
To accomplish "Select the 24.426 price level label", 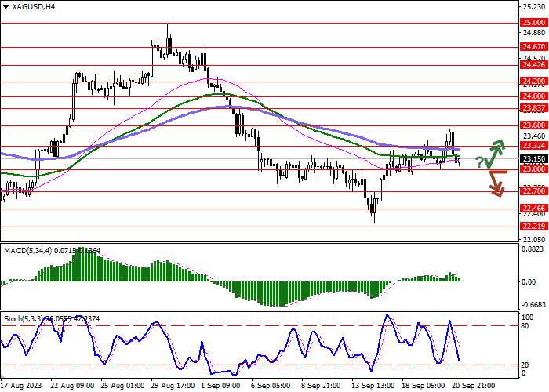I will (x=534, y=65).
